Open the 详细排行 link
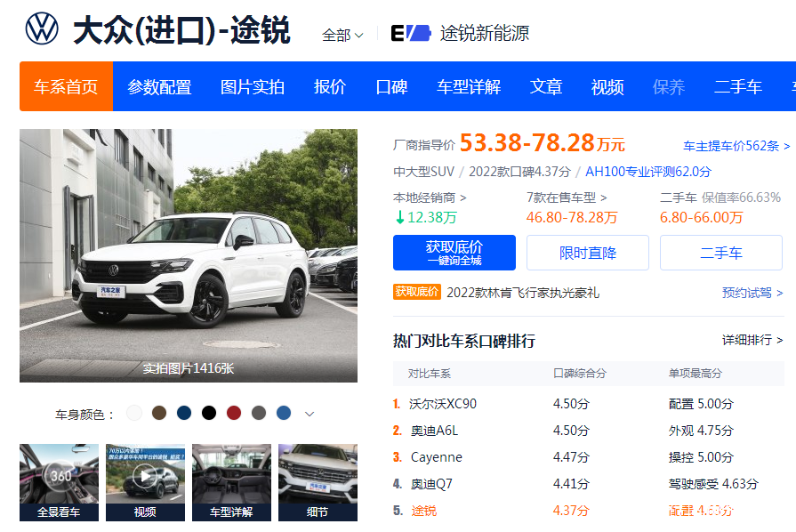This screenshot has width=796, height=532. [752, 340]
